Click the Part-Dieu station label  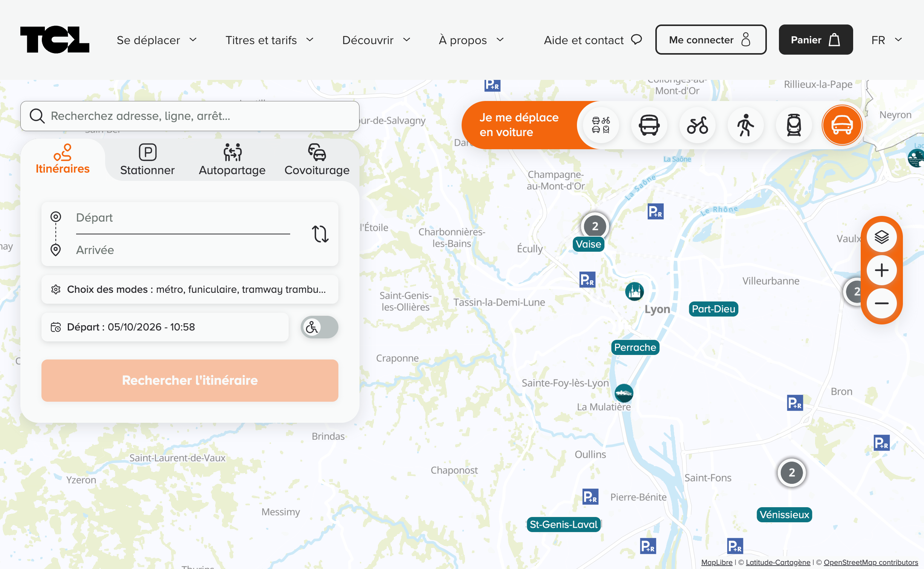713,309
